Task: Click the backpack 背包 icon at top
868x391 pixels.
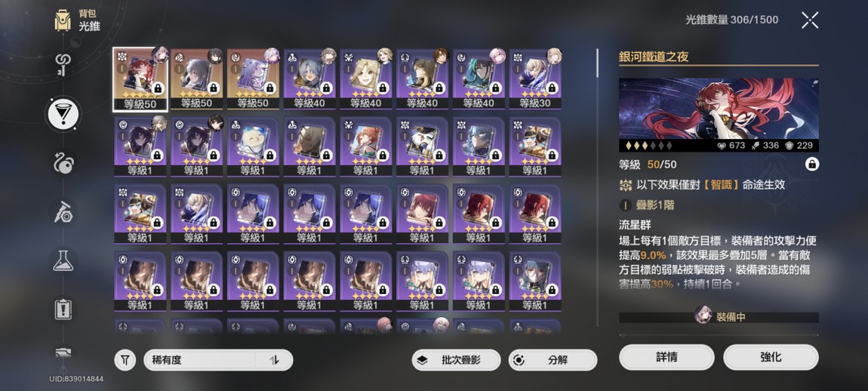Action: click(x=63, y=21)
